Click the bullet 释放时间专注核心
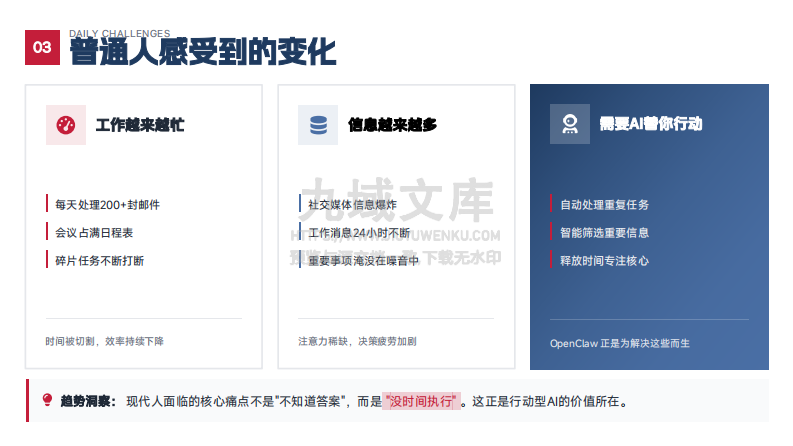 [x=604, y=260]
